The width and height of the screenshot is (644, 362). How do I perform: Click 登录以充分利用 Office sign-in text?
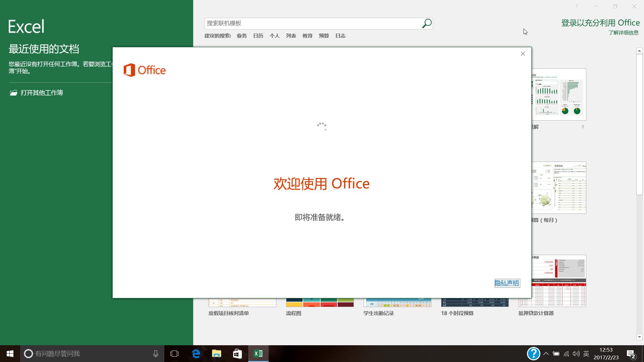point(600,22)
